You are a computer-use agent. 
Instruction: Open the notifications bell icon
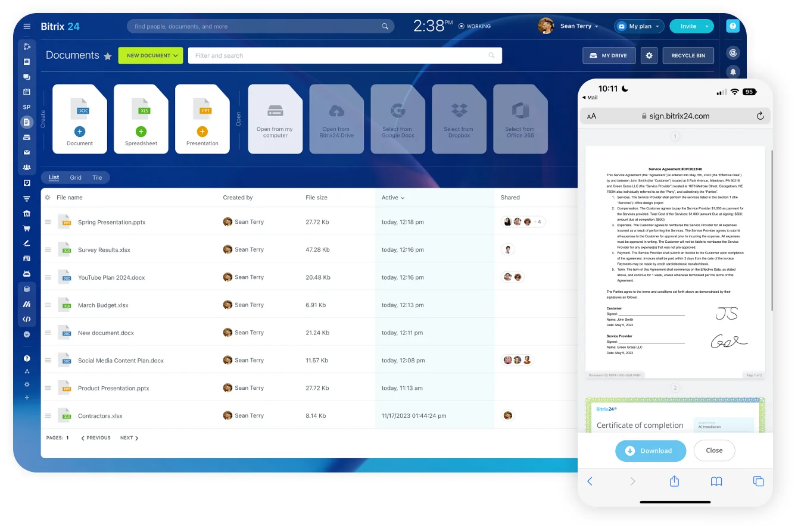click(x=733, y=71)
